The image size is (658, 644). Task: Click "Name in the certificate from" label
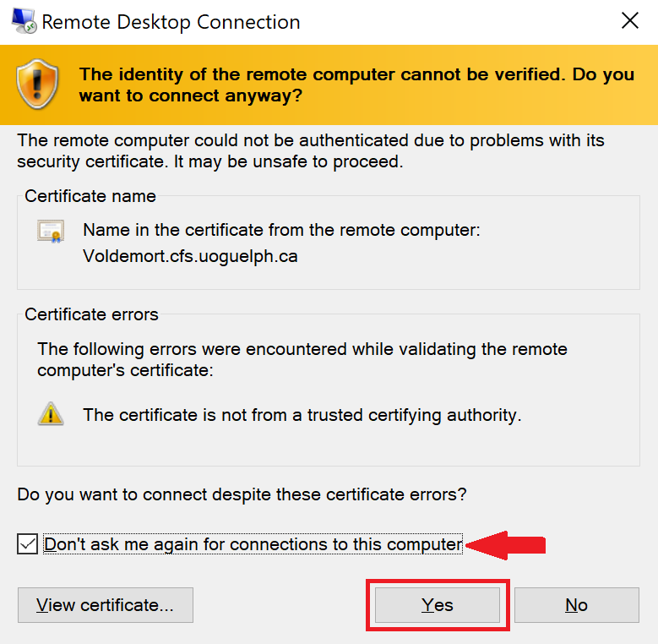tap(281, 230)
